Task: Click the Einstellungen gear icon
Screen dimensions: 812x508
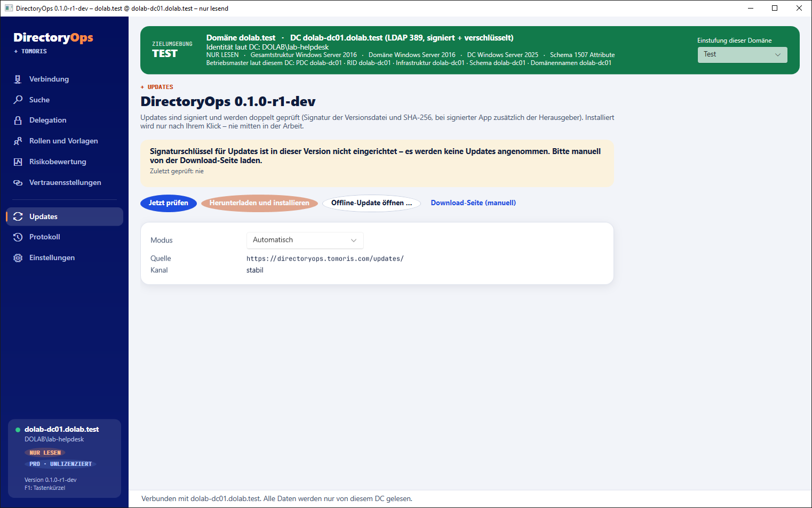Action: point(18,258)
